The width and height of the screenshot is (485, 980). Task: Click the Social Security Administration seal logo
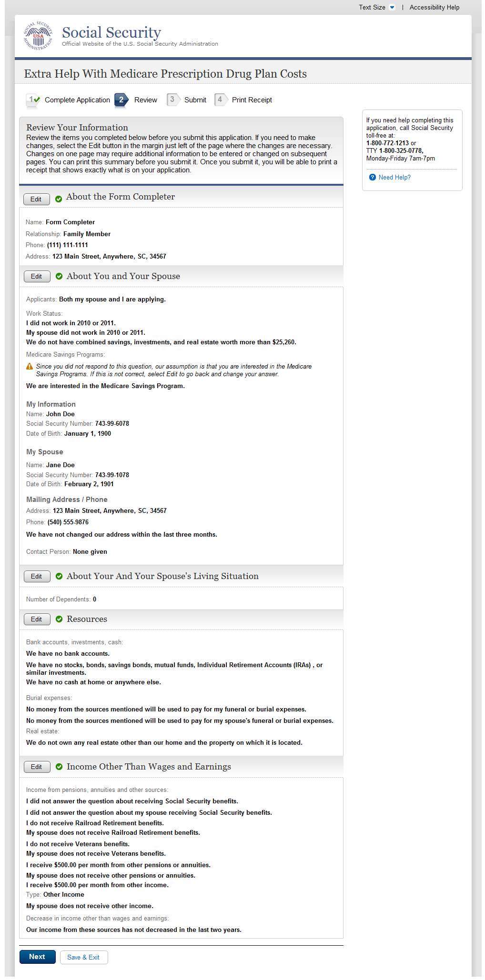point(38,36)
